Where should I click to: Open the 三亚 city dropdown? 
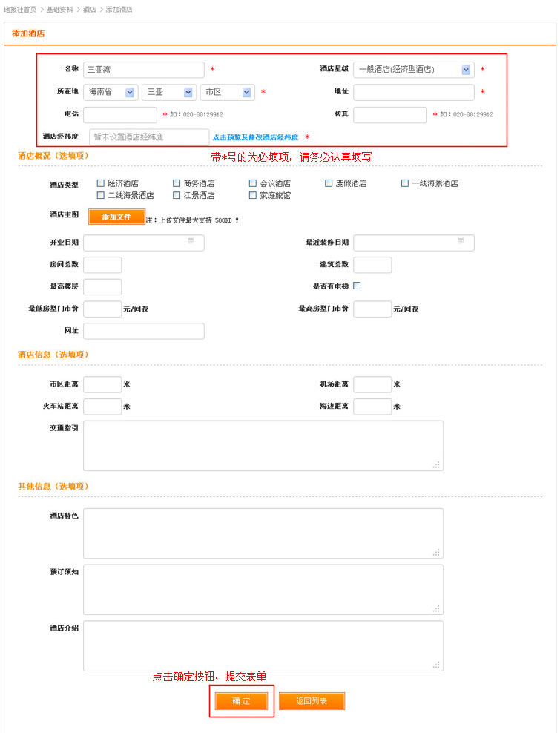188,92
